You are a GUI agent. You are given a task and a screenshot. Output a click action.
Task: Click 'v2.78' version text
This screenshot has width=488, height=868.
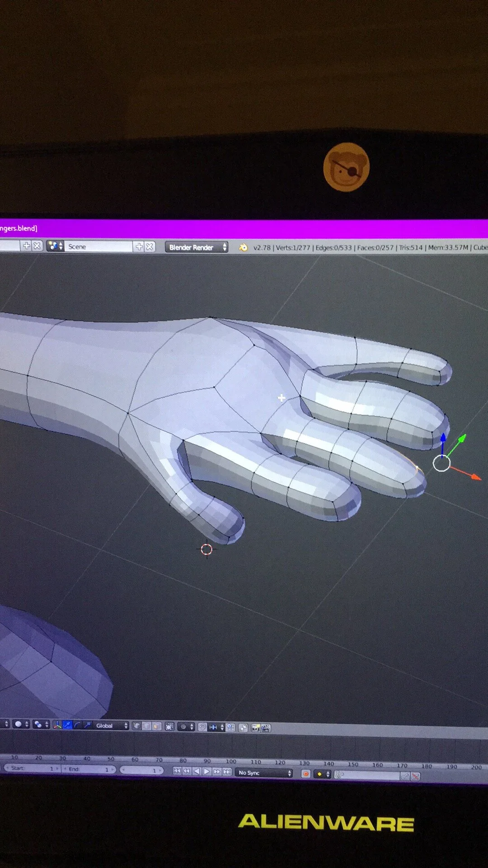click(x=262, y=248)
